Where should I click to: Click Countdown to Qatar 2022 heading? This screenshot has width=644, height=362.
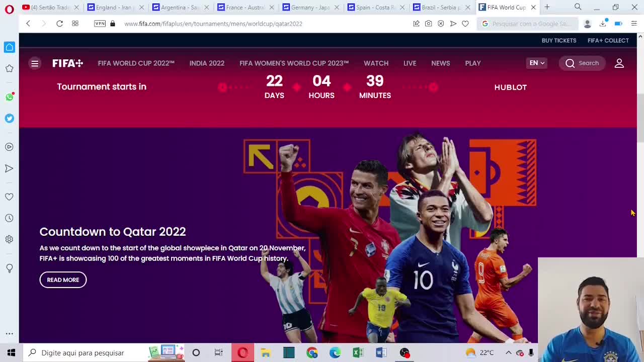[x=113, y=232]
